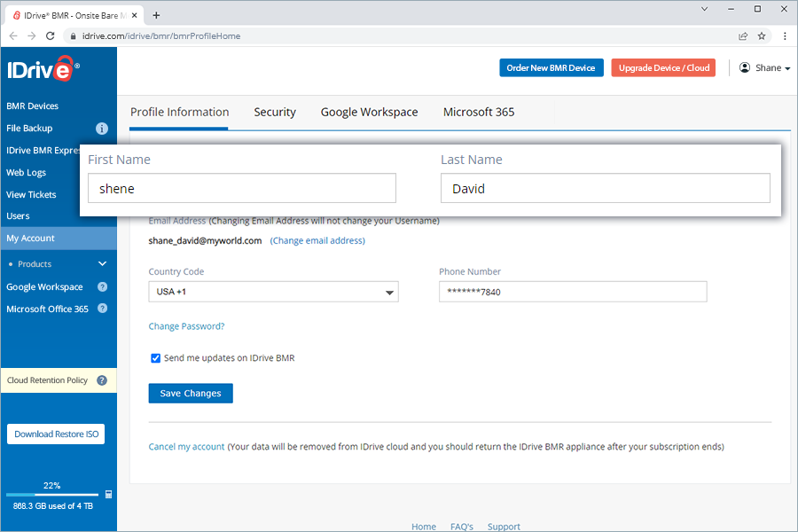Image resolution: width=798 pixels, height=532 pixels.
Task: Open File Backup info icon
Action: [x=102, y=129]
